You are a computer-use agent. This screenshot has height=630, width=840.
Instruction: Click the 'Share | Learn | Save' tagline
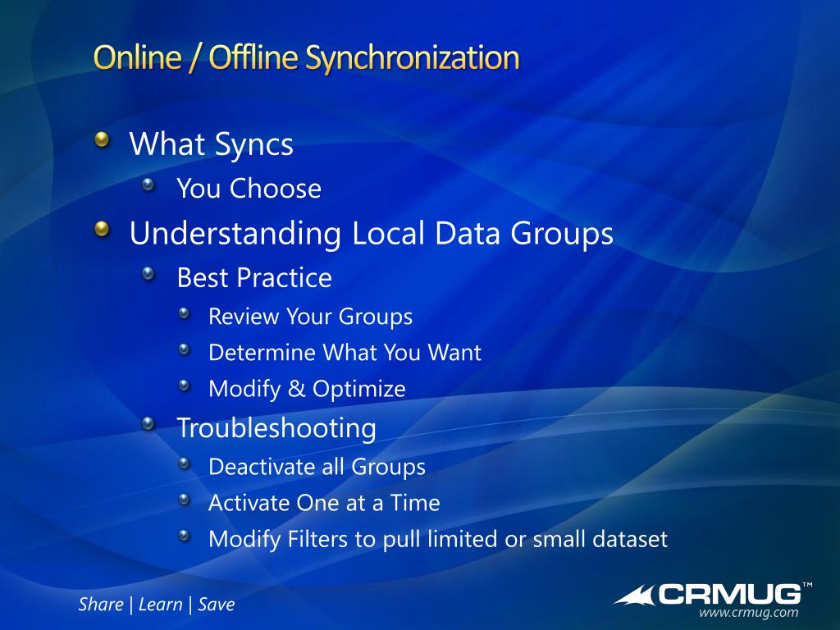pyautogui.click(x=157, y=605)
